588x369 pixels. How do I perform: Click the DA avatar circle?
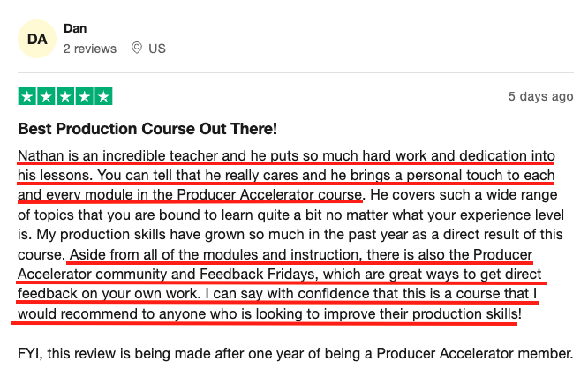click(37, 39)
